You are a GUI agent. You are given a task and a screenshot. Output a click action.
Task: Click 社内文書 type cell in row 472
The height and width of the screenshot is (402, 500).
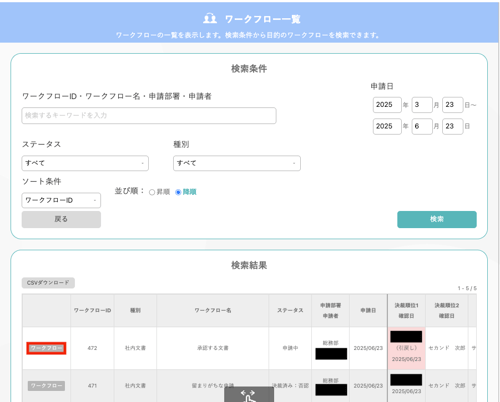click(135, 348)
